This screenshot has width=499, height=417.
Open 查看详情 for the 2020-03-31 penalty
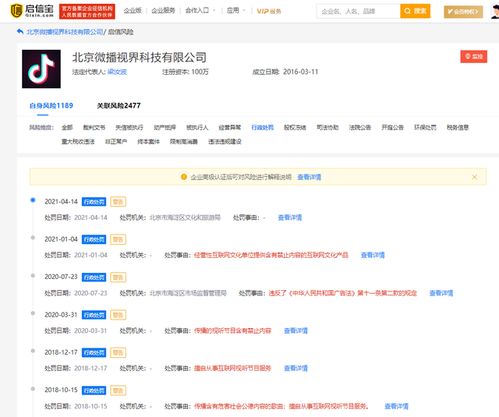coord(296,331)
